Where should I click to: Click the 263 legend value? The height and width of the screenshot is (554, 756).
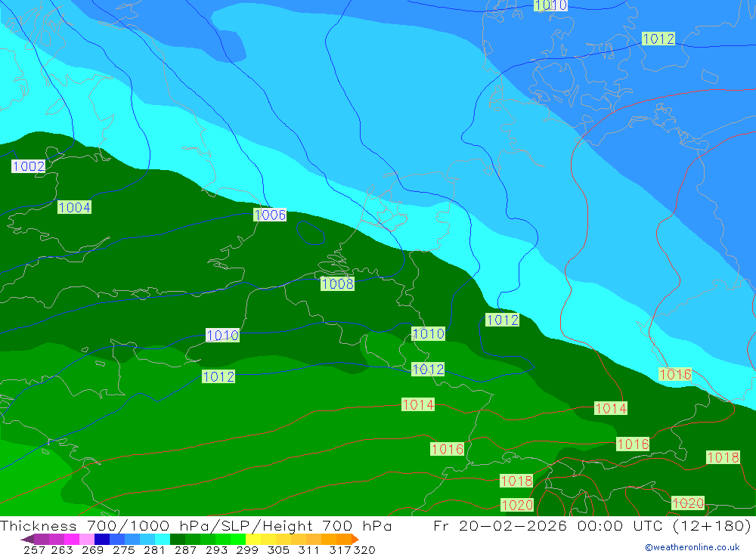[x=62, y=549]
